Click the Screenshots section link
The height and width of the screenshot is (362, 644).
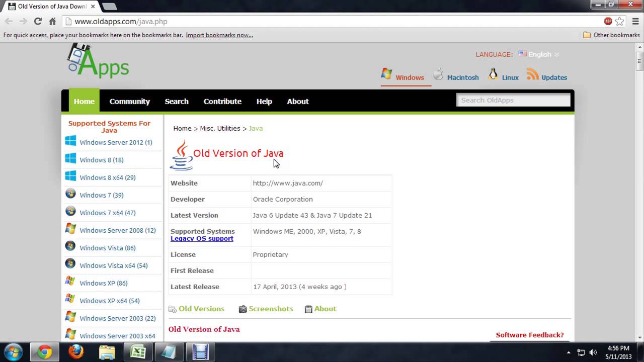271,309
